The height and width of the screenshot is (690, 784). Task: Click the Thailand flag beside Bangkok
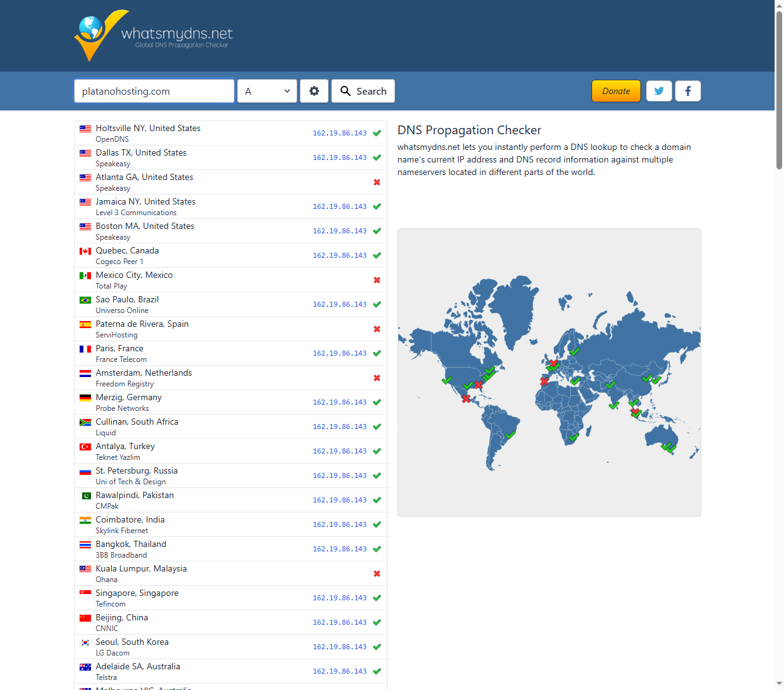[x=85, y=544]
